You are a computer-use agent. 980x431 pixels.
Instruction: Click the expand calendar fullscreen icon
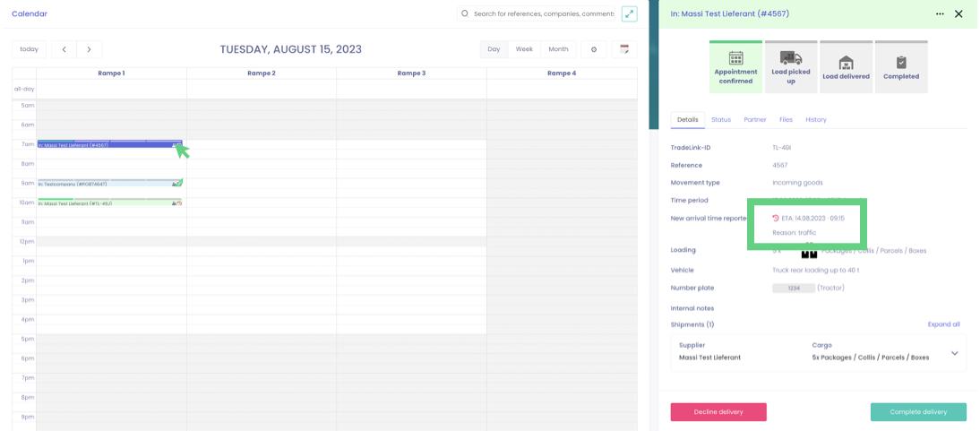tap(630, 13)
